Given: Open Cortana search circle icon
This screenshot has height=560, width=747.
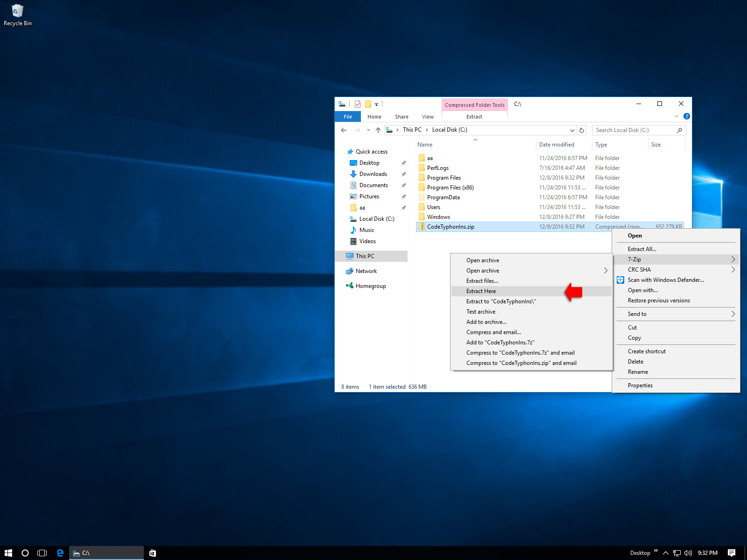Looking at the screenshot, I should (25, 553).
